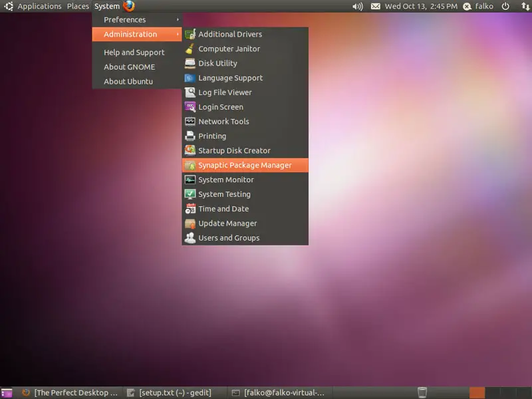The width and height of the screenshot is (532, 399).
Task: Click the Printing printer icon
Action: pos(190,136)
